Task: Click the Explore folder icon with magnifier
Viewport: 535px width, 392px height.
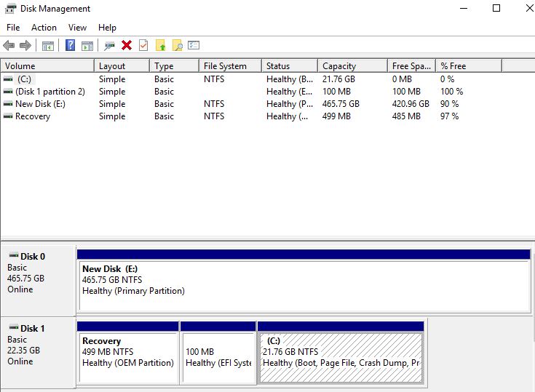Action: click(178, 45)
